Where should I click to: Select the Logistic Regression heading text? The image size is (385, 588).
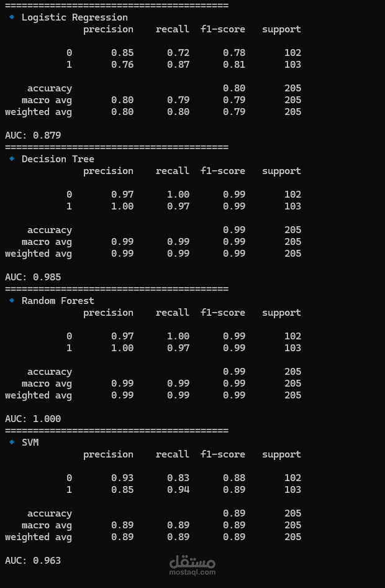75,17
